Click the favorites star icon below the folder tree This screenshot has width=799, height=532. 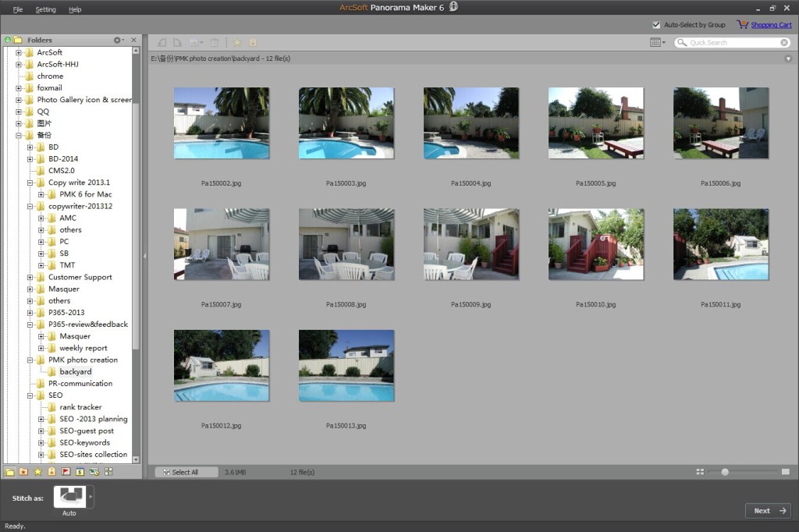[38, 472]
